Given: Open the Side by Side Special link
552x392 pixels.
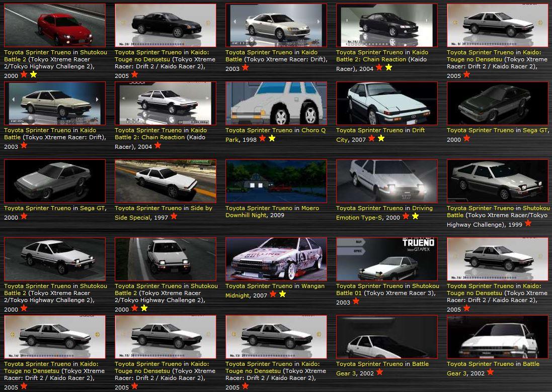Looking at the screenshot, I should coord(201,208).
